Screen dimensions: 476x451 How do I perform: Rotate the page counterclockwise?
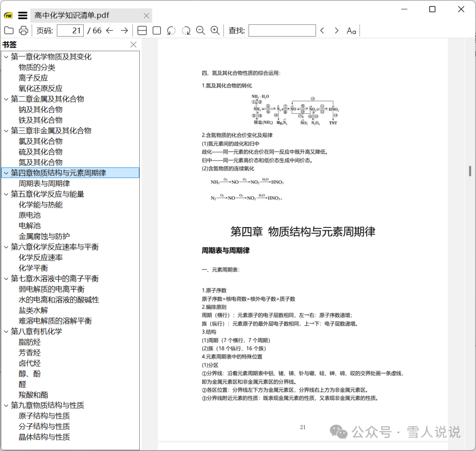pos(171,30)
